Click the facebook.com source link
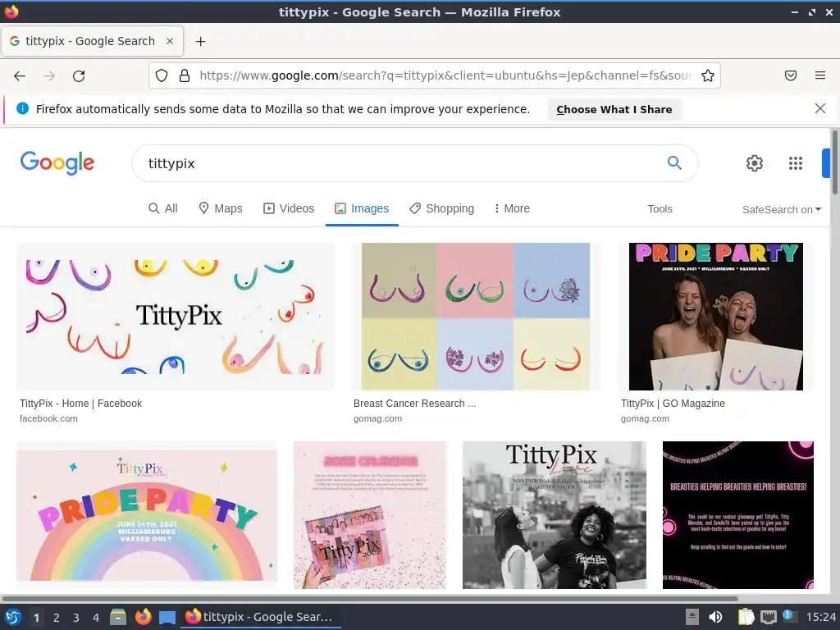This screenshot has height=630, width=840. pos(48,418)
